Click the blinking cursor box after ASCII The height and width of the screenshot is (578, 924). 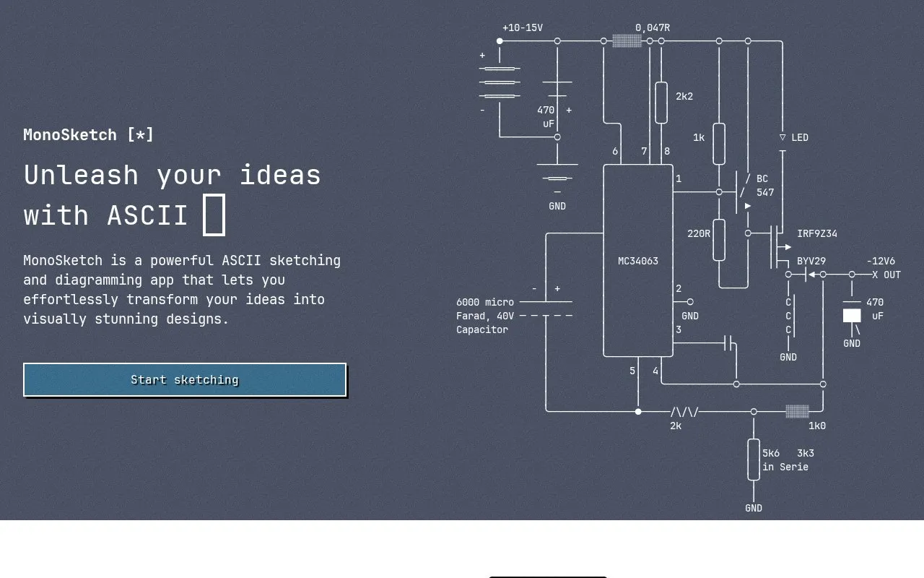pyautogui.click(x=214, y=215)
